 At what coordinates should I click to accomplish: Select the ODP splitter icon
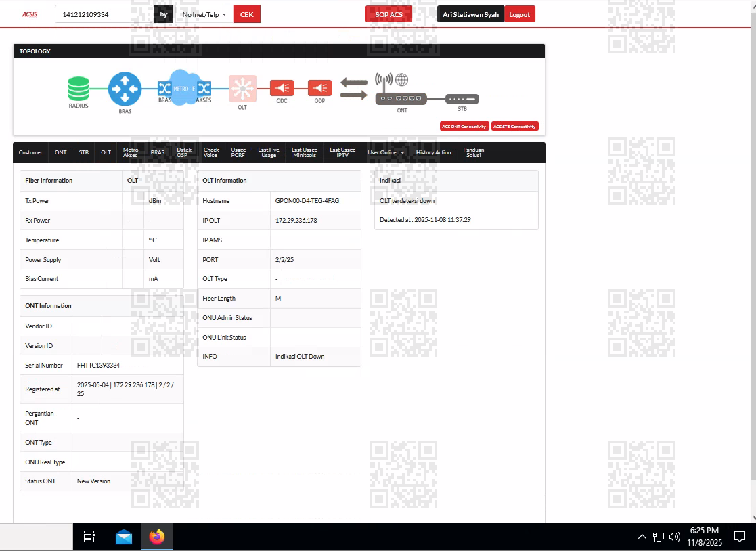(x=319, y=88)
